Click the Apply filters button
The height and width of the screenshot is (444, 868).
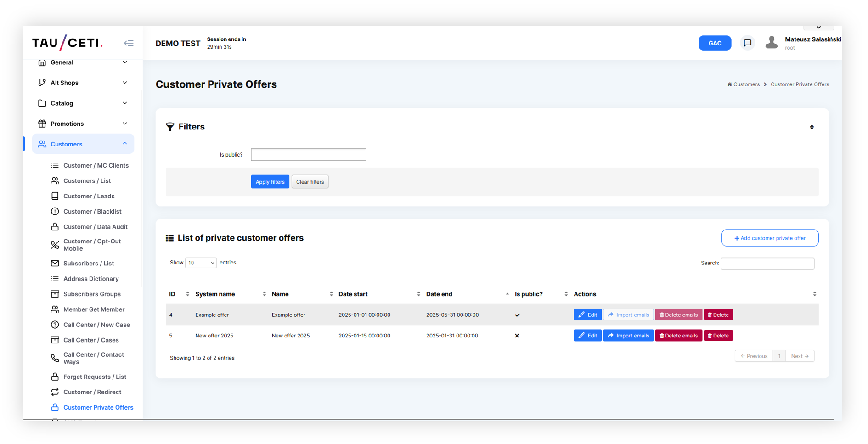pyautogui.click(x=270, y=182)
